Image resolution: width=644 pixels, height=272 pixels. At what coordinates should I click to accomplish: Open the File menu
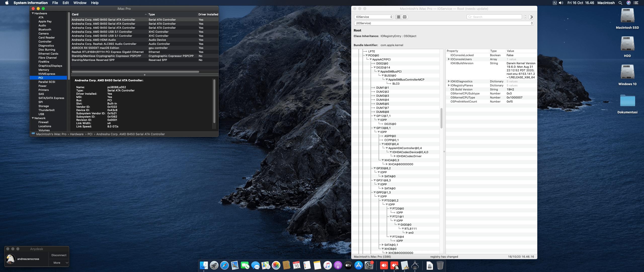click(55, 3)
